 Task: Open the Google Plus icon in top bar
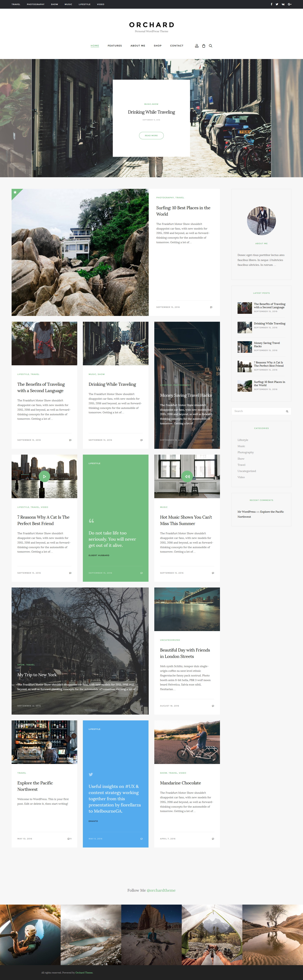pos(290,4)
